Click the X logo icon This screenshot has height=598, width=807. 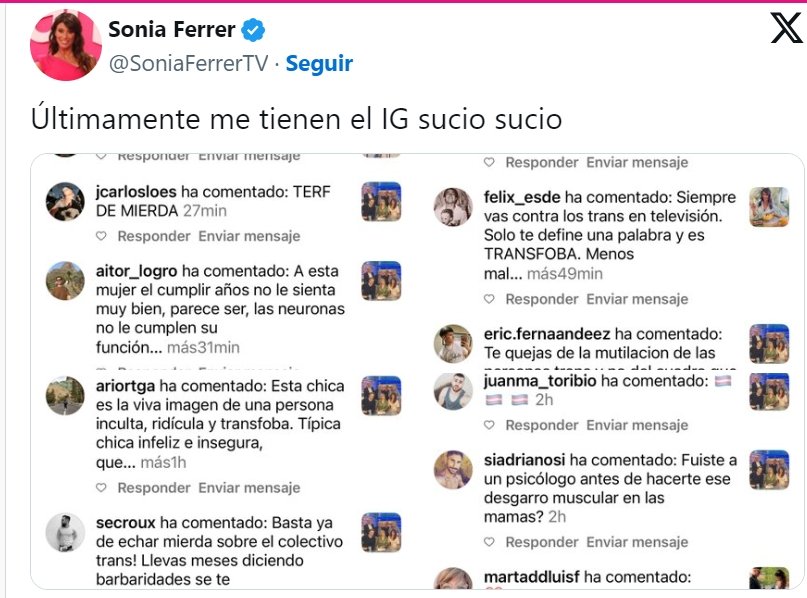click(786, 28)
